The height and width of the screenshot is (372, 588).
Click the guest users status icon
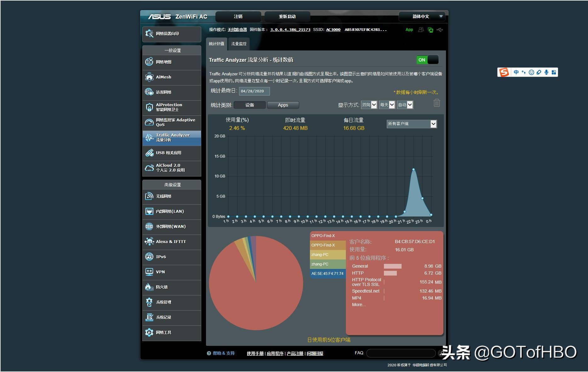(421, 30)
